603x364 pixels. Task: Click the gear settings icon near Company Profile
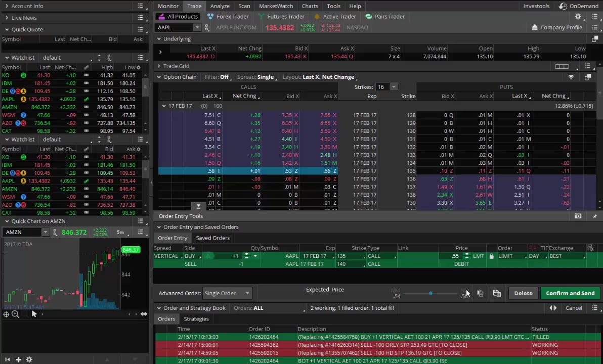[x=578, y=17]
